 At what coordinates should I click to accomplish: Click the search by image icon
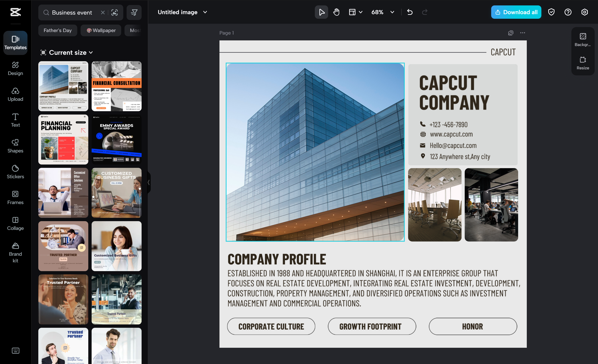115,13
